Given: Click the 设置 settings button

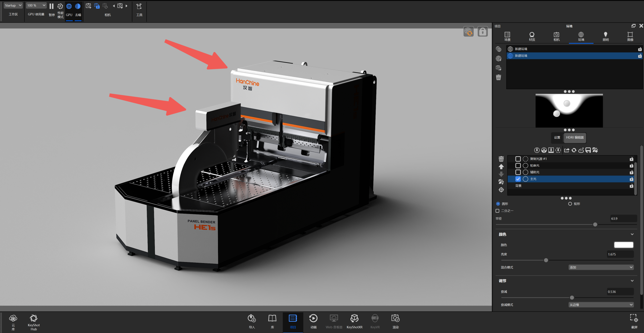Looking at the screenshot, I should [x=557, y=138].
